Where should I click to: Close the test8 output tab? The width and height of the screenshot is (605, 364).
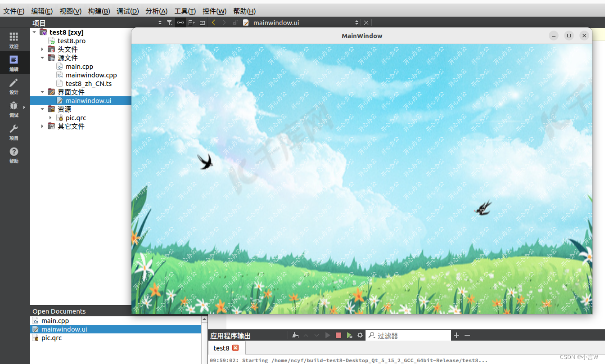pyautogui.click(x=235, y=348)
